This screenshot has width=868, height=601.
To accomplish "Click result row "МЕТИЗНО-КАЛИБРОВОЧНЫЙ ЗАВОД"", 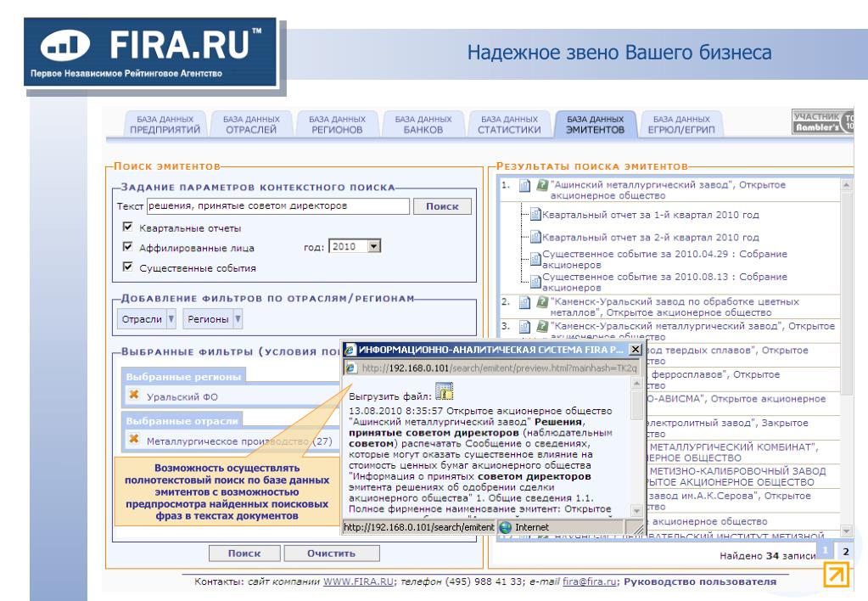I will coord(736,476).
